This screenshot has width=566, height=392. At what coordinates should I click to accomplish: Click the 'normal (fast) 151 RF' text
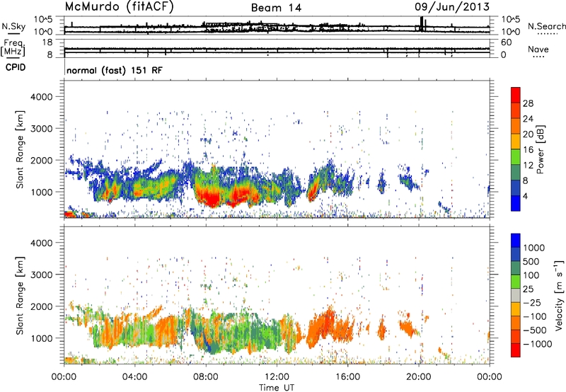pyautogui.click(x=115, y=70)
